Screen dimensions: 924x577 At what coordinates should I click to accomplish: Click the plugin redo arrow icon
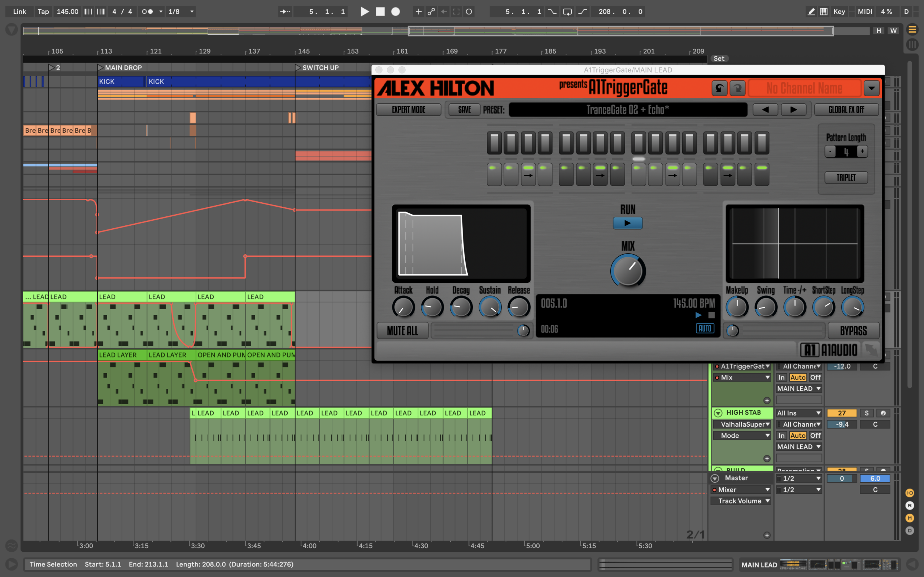pos(737,88)
